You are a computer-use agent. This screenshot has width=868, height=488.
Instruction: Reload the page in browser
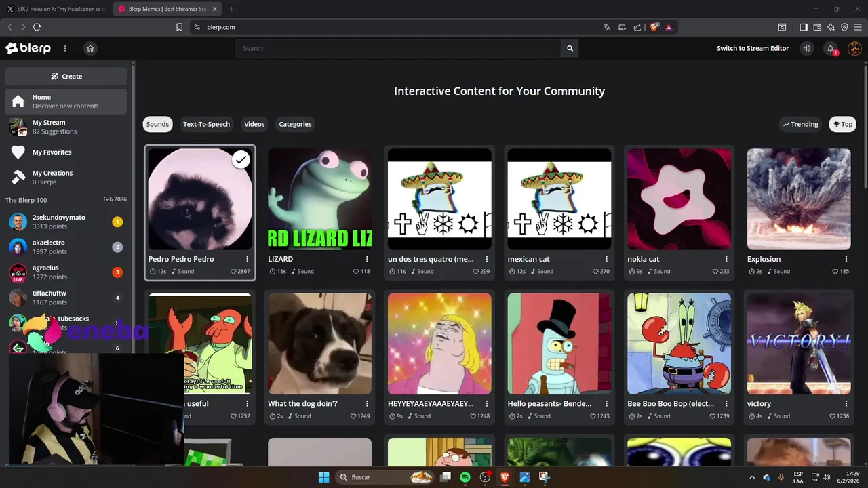tap(37, 27)
